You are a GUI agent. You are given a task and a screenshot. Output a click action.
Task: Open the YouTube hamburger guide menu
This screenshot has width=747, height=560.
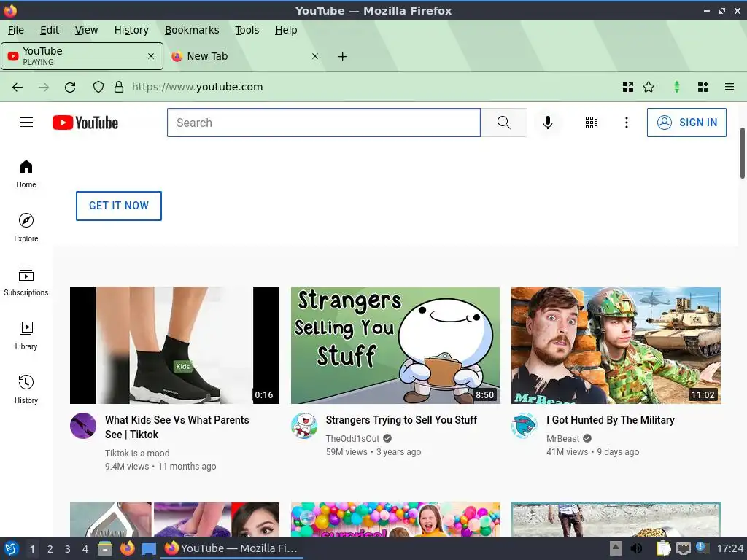point(26,122)
